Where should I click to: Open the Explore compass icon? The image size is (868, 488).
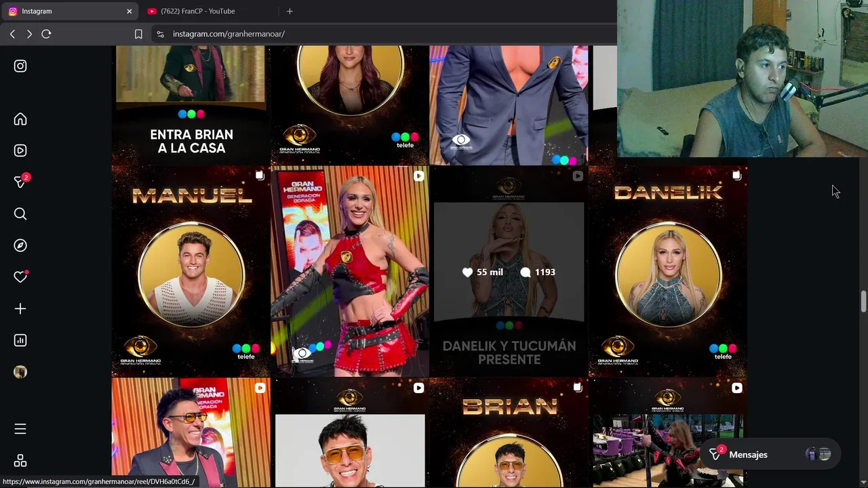[x=20, y=245]
